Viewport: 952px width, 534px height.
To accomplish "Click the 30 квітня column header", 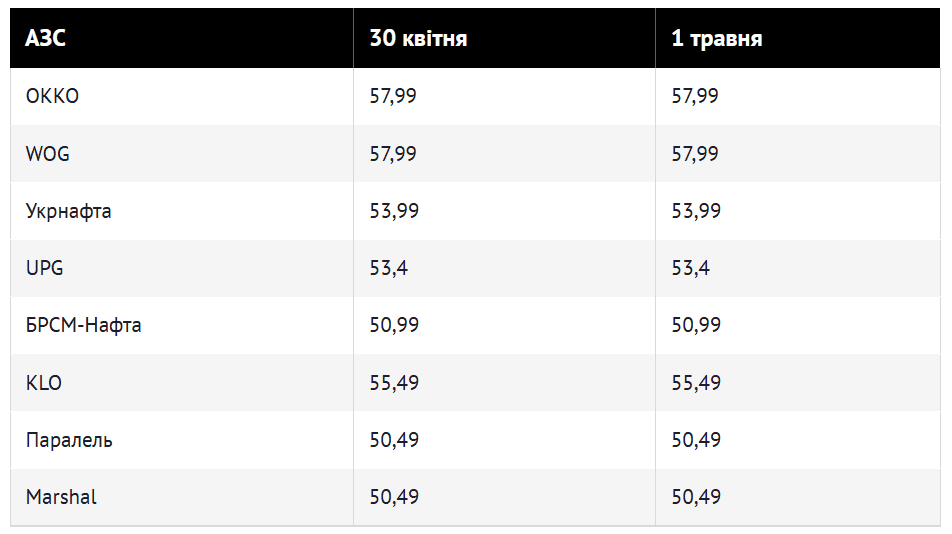I will click(x=505, y=38).
